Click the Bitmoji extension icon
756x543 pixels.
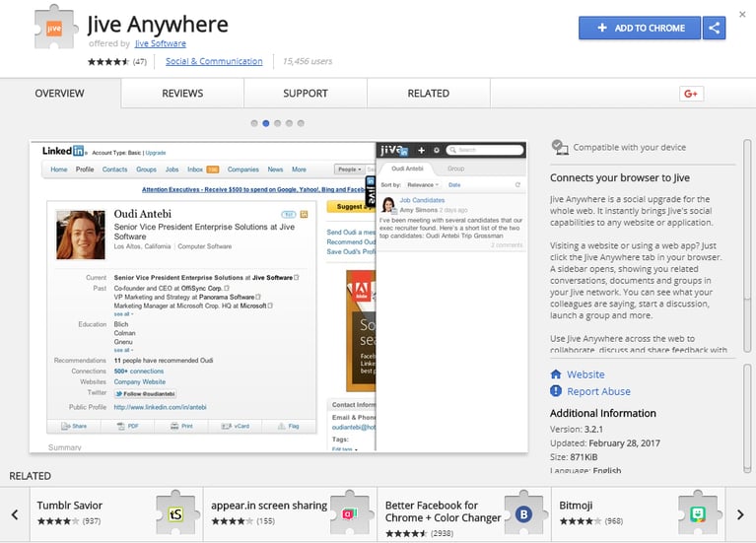click(x=699, y=512)
